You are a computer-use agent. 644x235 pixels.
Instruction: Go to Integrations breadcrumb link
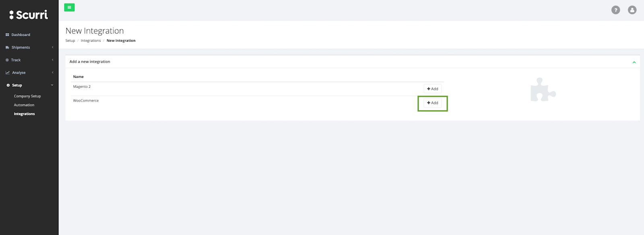pos(91,41)
